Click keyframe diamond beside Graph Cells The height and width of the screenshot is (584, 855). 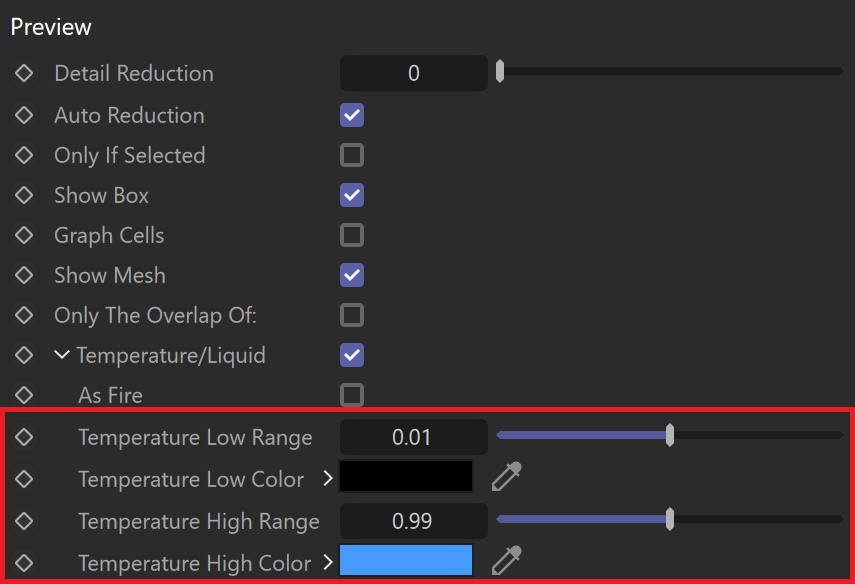pyautogui.click(x=24, y=235)
